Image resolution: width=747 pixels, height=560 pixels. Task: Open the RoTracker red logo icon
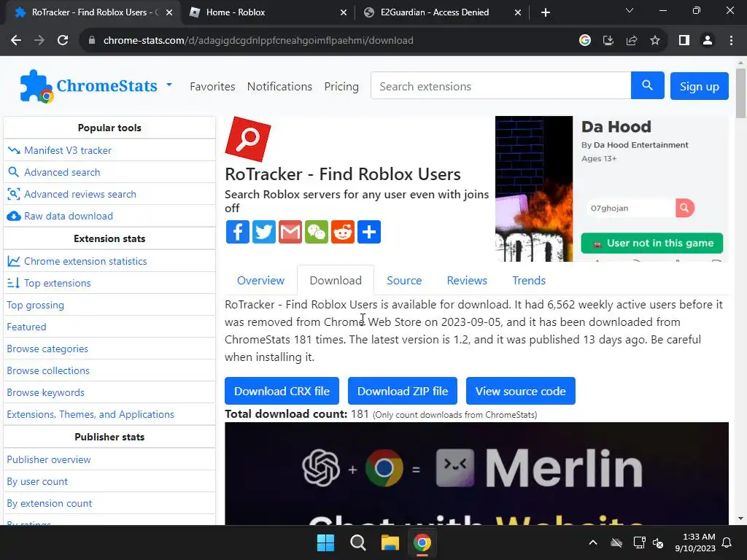[248, 139]
